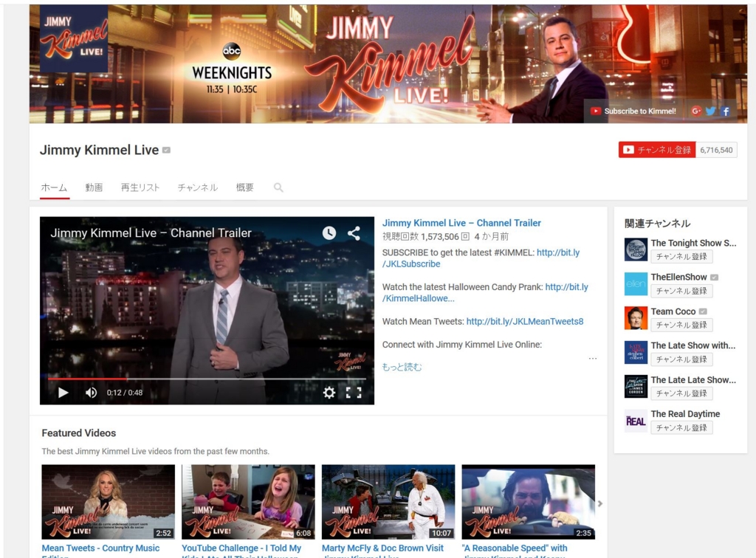Viewport: 756px width, 558px height.
Task: Open the player settings gear
Action: coord(329,393)
